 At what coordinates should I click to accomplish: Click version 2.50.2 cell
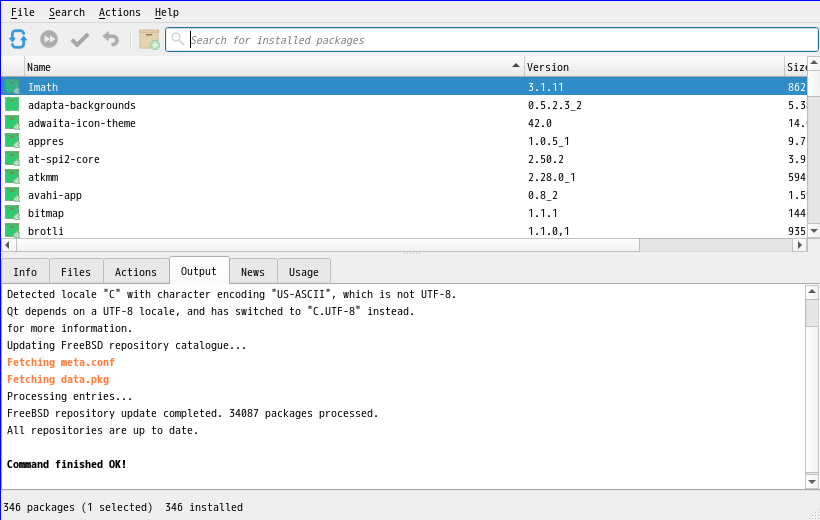[545, 159]
